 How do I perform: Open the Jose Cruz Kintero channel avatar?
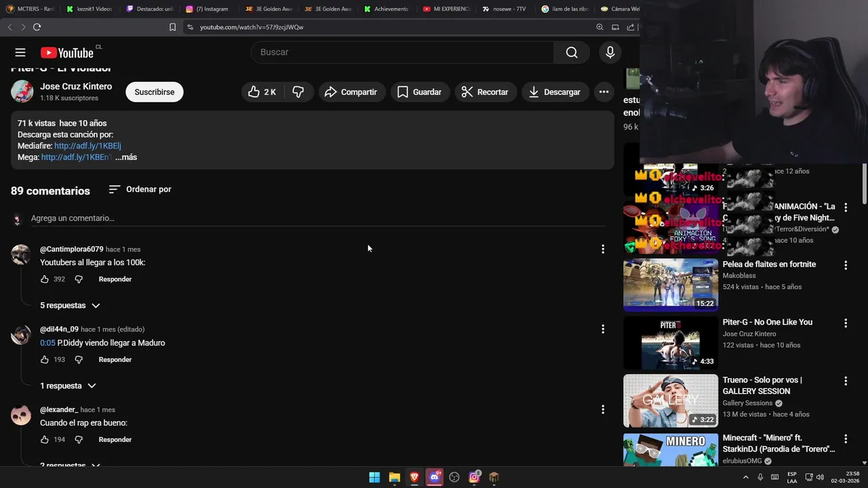22,91
